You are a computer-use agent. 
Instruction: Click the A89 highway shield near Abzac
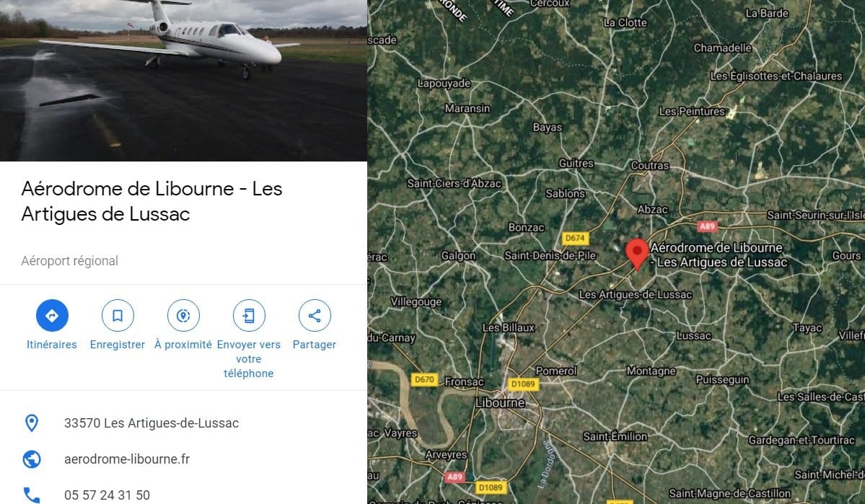pyautogui.click(x=707, y=226)
